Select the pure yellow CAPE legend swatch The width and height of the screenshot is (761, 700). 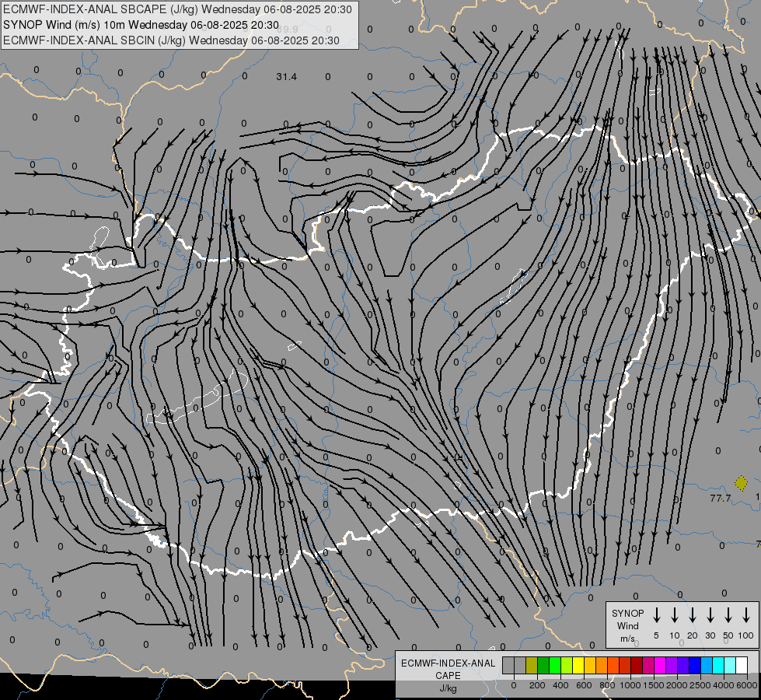(578, 665)
